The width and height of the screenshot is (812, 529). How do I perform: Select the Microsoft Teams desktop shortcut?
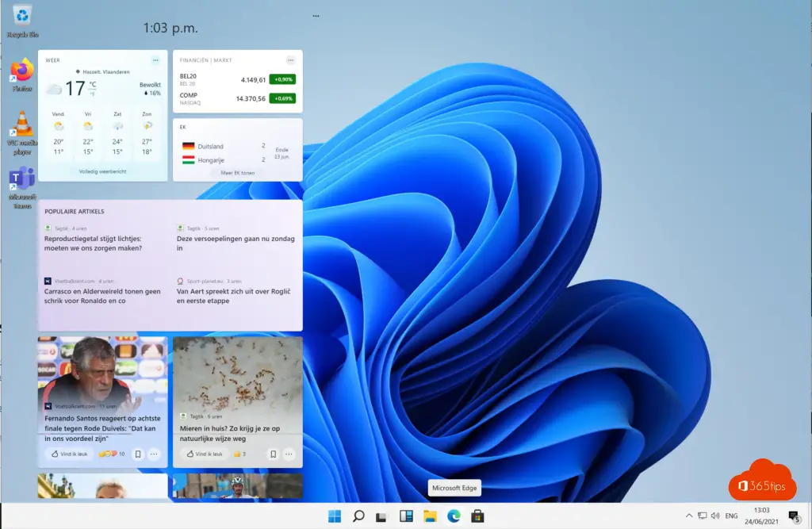pos(22,187)
